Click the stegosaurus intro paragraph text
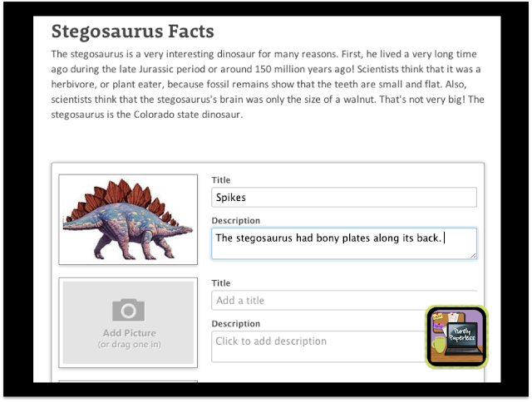532x402 pixels. (x=268, y=84)
